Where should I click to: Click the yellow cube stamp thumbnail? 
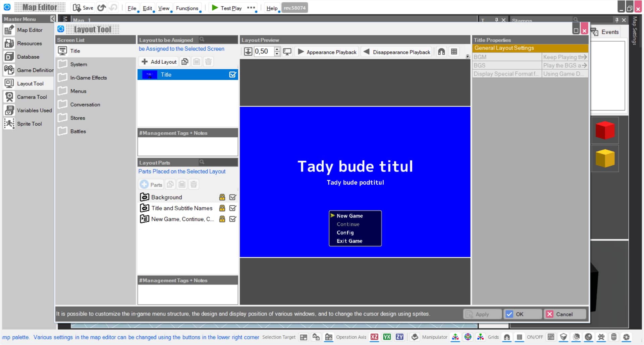(605, 158)
